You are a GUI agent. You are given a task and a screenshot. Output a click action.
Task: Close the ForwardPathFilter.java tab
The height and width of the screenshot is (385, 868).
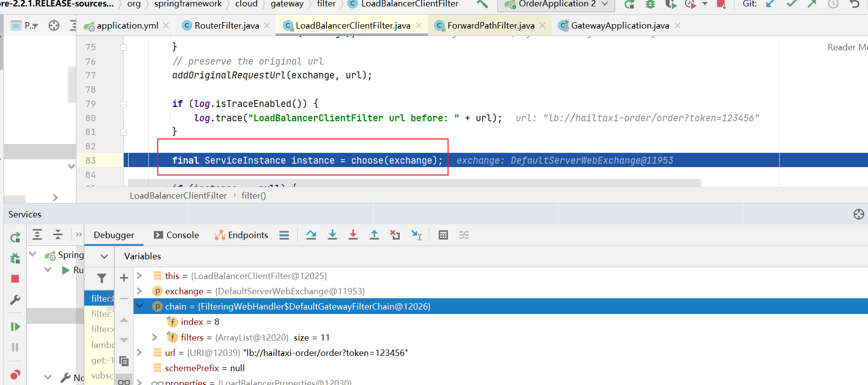pyautogui.click(x=542, y=26)
